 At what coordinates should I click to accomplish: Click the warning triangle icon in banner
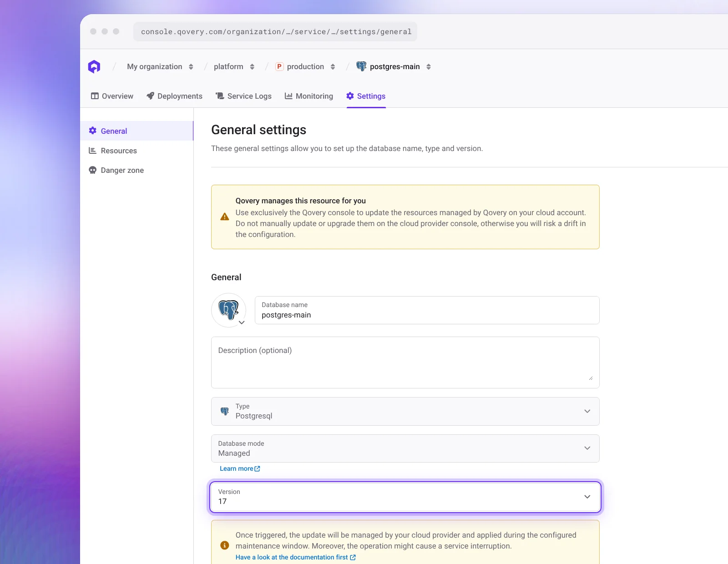224,217
